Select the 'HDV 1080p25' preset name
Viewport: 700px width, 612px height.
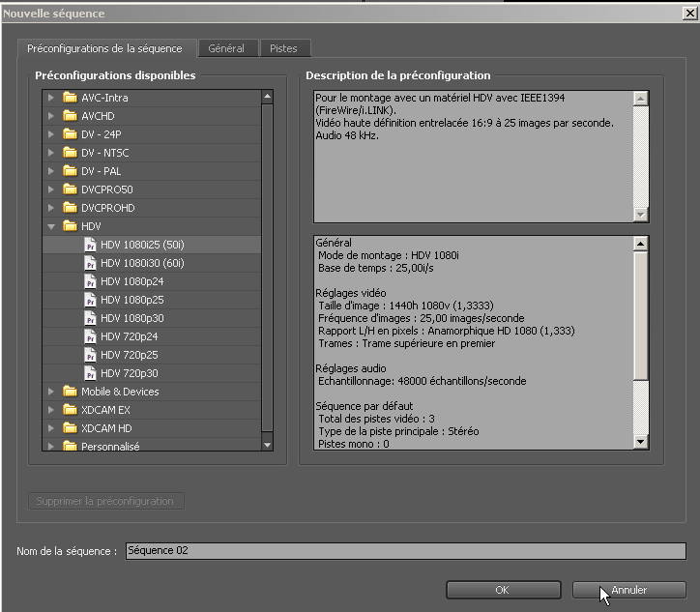(132, 300)
